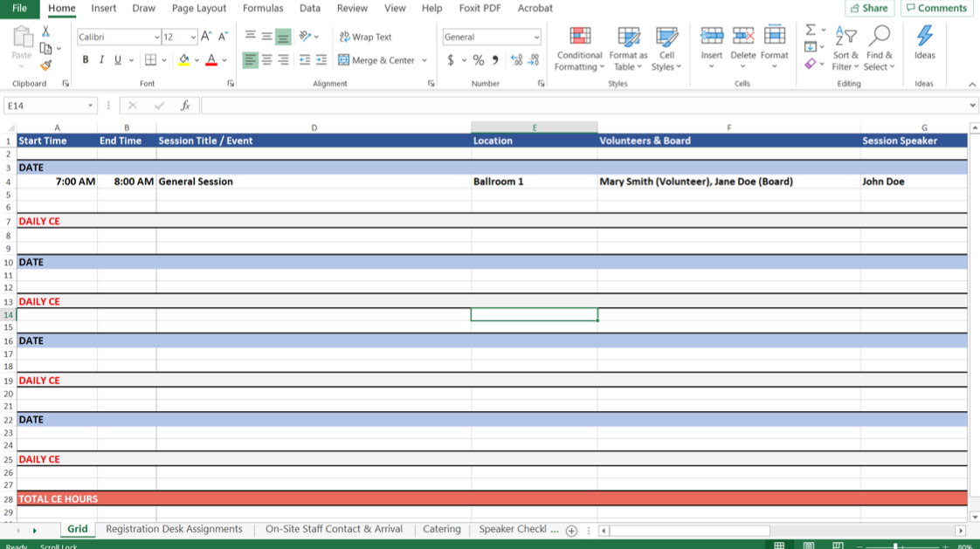Open the Comments pane button
Screen dimensions: 980x549
click(x=935, y=8)
